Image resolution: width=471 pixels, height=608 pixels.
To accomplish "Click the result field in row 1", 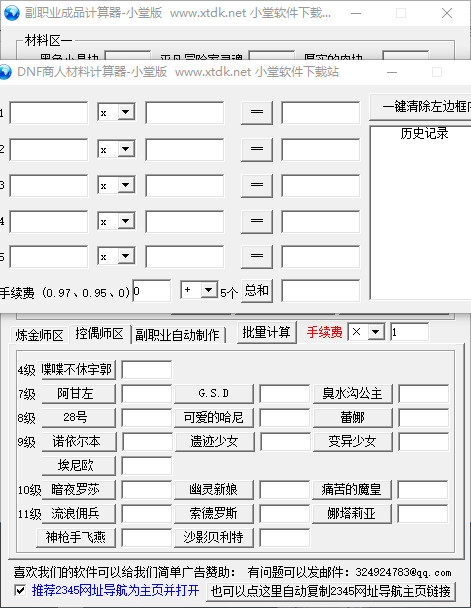I will pos(321,113).
